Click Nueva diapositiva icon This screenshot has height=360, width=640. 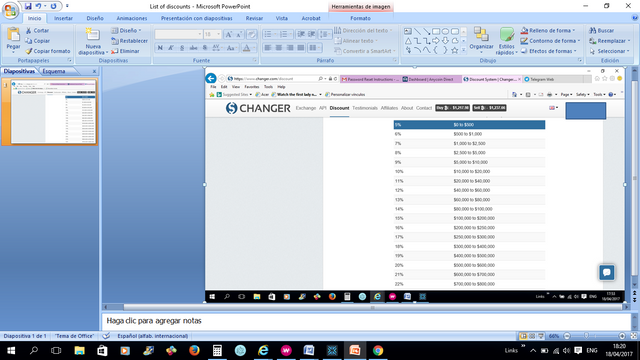[93, 35]
